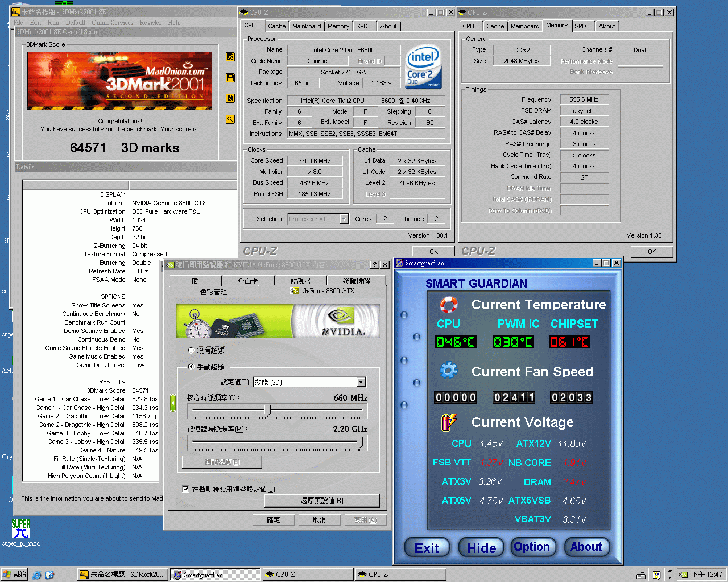Image resolution: width=728 pixels, height=582 pixels.
Task: Open the File menu in 3DMark2001 SE
Action: [x=18, y=23]
